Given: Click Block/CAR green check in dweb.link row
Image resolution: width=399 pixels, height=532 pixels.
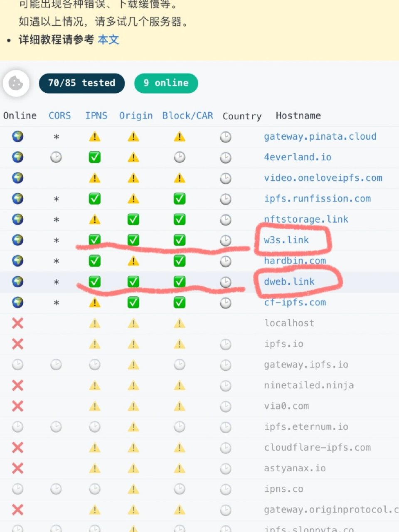Looking at the screenshot, I should point(180,281).
